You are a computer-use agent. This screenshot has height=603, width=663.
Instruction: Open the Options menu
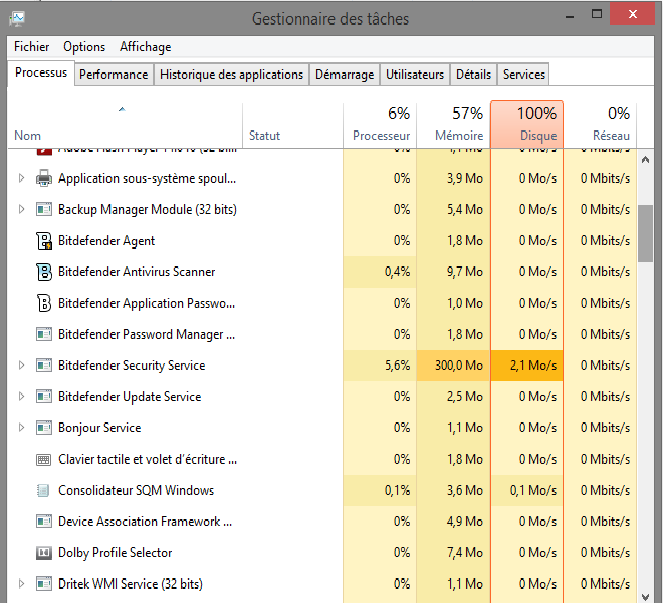[x=84, y=47]
